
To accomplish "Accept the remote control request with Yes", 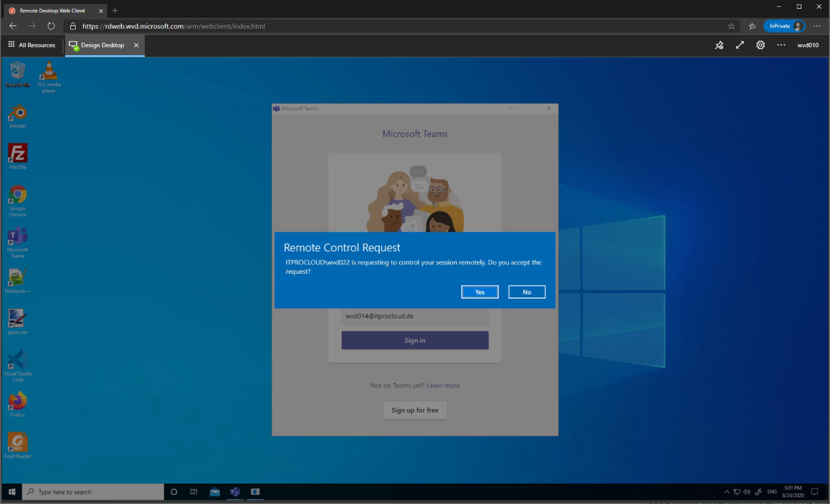I will (x=480, y=292).
